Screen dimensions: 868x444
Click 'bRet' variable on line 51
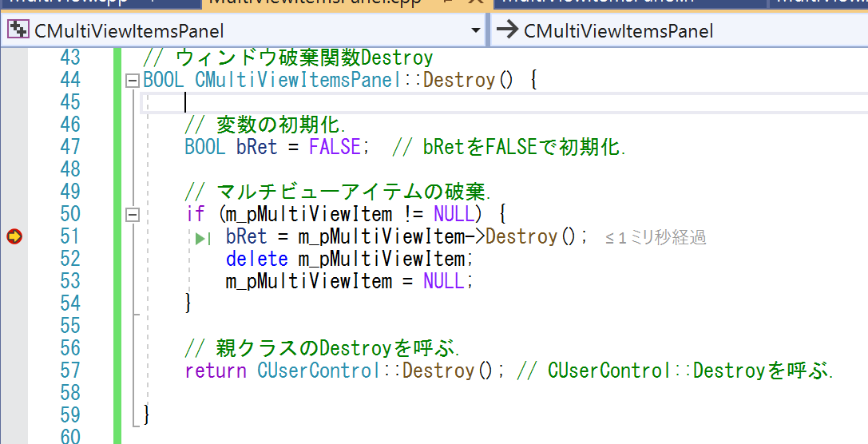click(246, 236)
